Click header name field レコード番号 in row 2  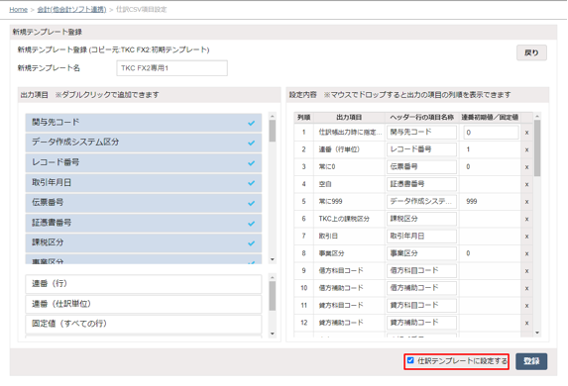tap(422, 150)
